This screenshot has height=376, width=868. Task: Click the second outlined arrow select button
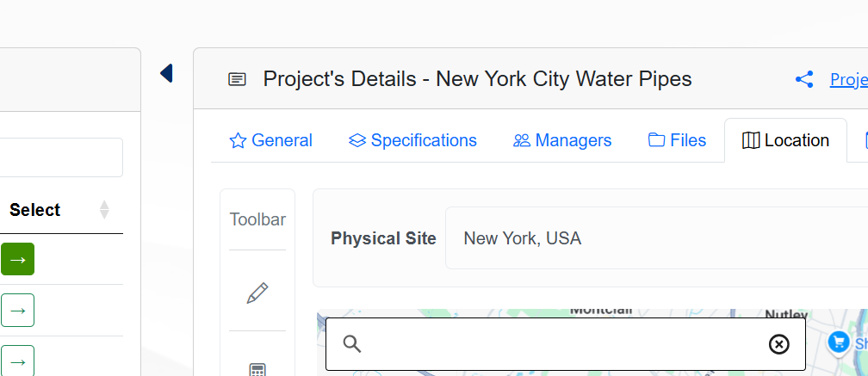17,310
